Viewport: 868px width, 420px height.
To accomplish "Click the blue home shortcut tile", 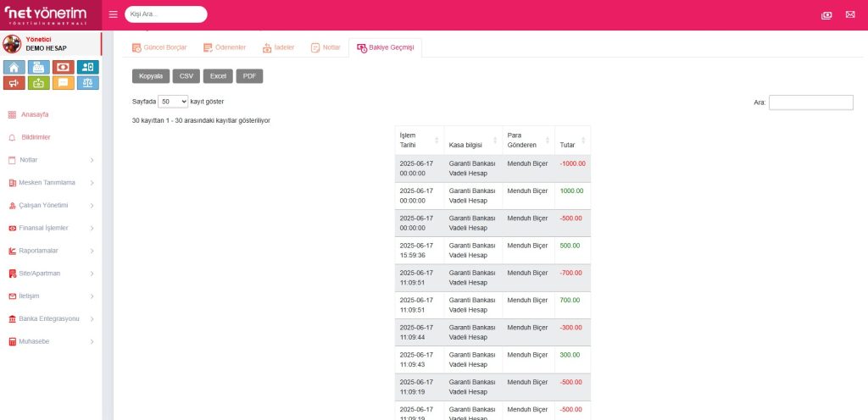I will (14, 67).
